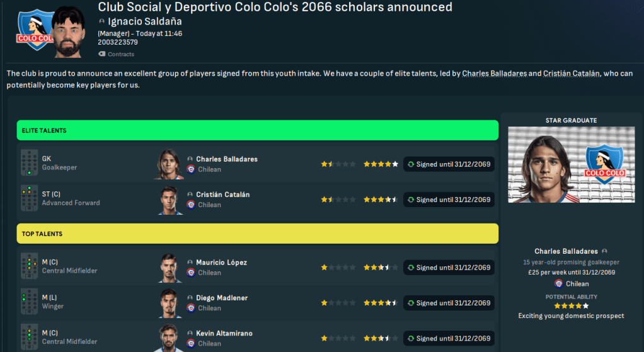The image size is (644, 352).
Task: Click Signed until button for Cristián Catalán
Action: pos(449,200)
